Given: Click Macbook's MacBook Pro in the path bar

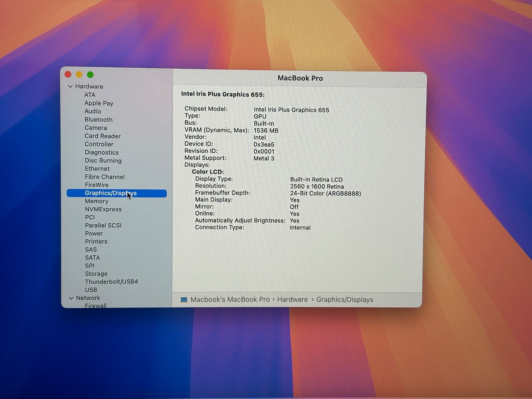Looking at the screenshot, I should point(230,300).
